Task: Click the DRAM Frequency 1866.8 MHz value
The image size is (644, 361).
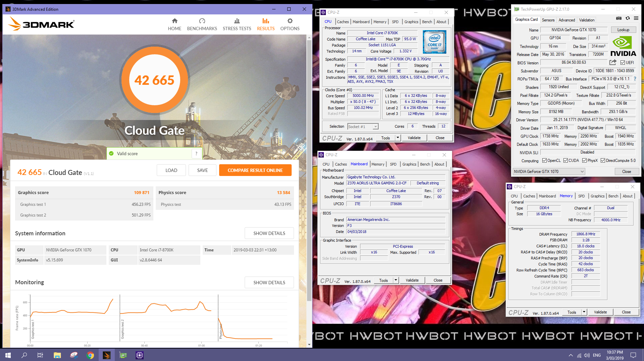Action: (x=586, y=234)
